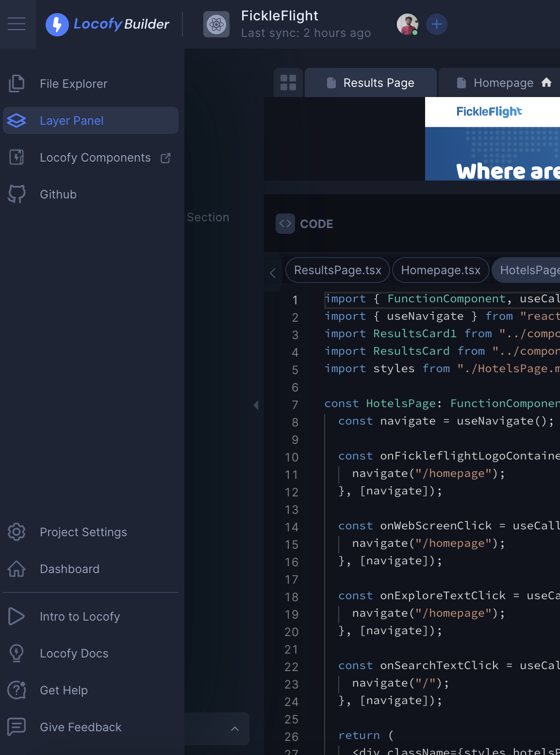Open File Explorer in sidebar
This screenshot has height=755, width=560.
tap(73, 84)
